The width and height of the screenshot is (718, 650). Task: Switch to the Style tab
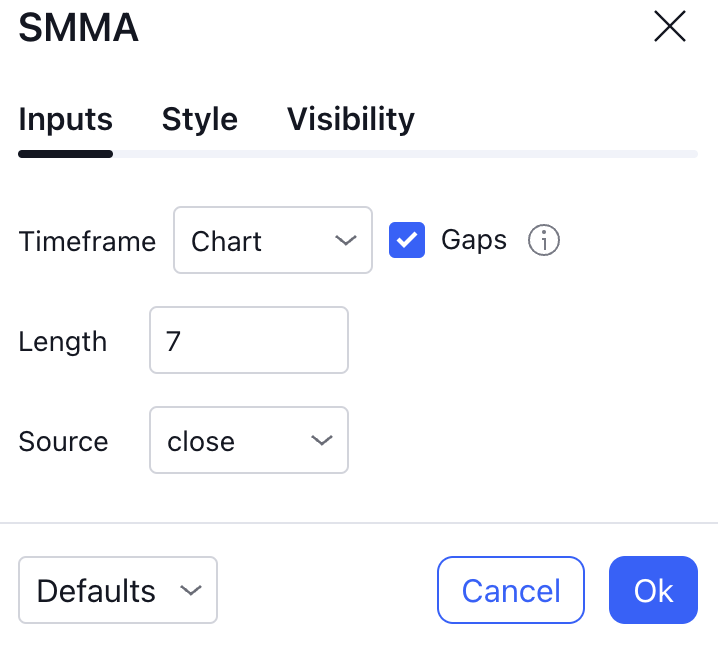point(199,120)
